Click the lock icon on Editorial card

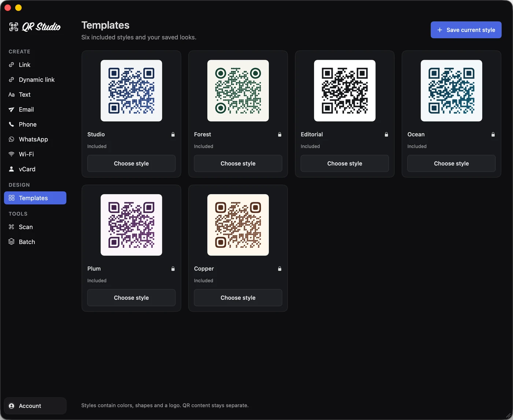386,135
